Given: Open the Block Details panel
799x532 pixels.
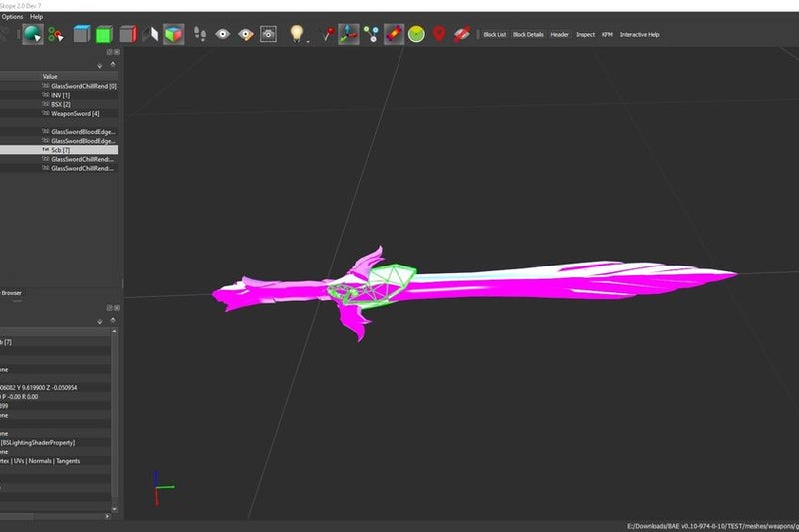Looking at the screenshot, I should [528, 35].
